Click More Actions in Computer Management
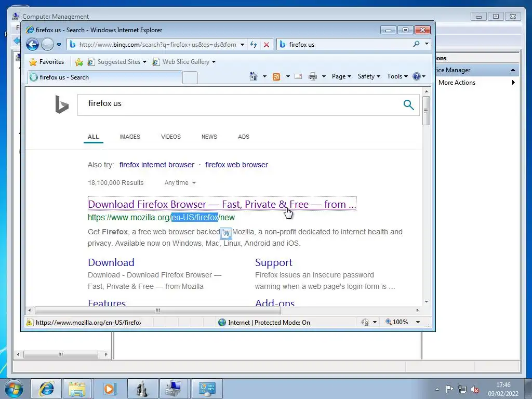Image resolution: width=532 pixels, height=399 pixels. point(457,83)
